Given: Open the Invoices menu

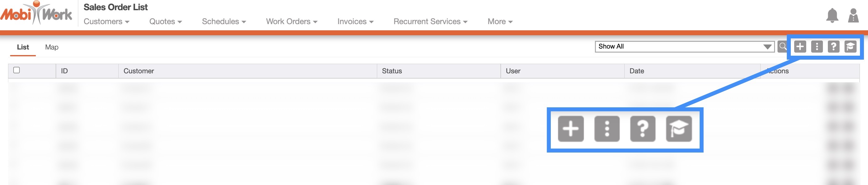Looking at the screenshot, I should pyautogui.click(x=355, y=22).
